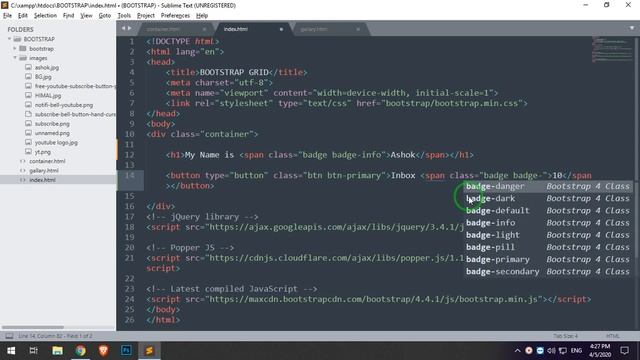Switch to the index.html tab
Viewport: 640px width, 360px height.
tap(236, 29)
